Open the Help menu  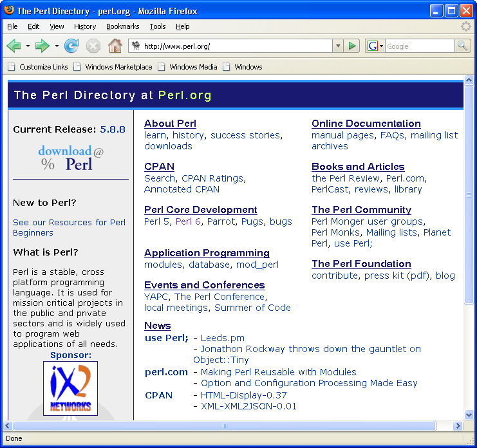183,26
